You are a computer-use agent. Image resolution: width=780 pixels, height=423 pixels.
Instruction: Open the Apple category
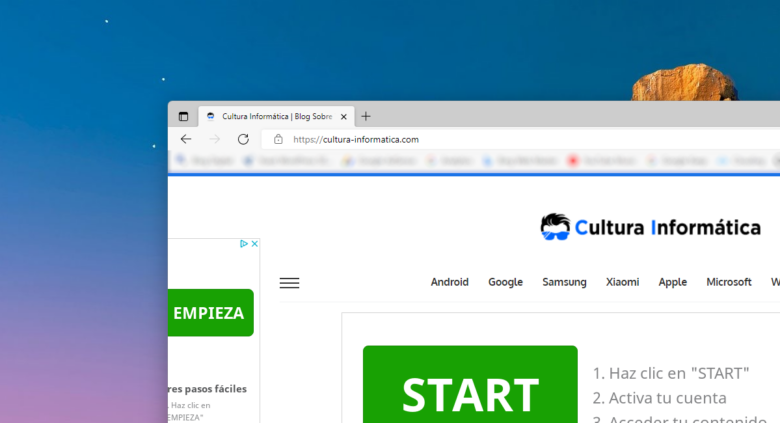(x=673, y=282)
